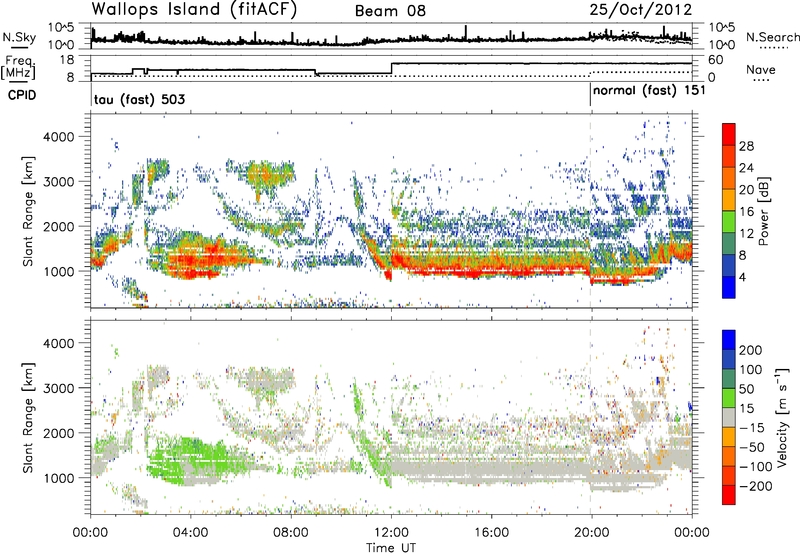800x554 pixels.
Task: Click the 'Time UT' axis label
Action: (391, 548)
